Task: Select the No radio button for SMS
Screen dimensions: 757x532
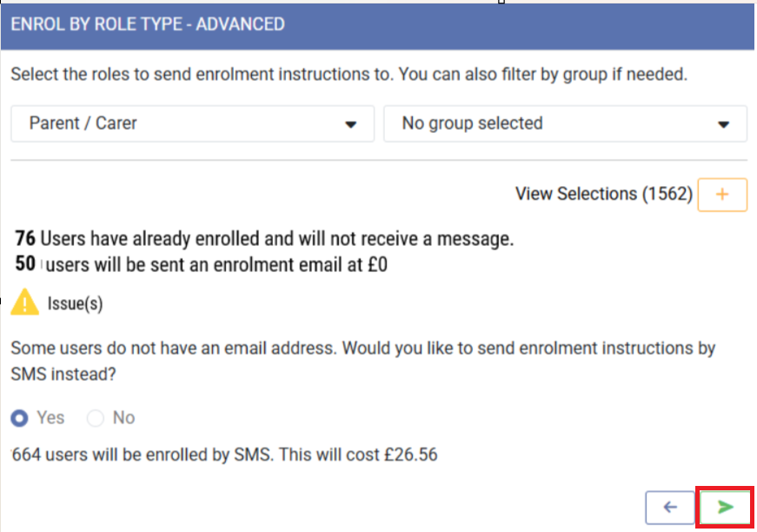Action: (x=96, y=418)
